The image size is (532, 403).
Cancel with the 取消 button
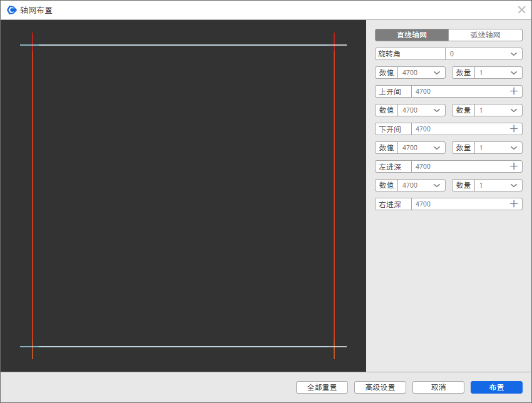click(438, 387)
